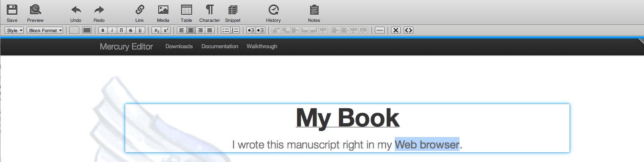The height and width of the screenshot is (162, 644).
Task: Go to the Mercury Editor home link
Action: [x=127, y=47]
